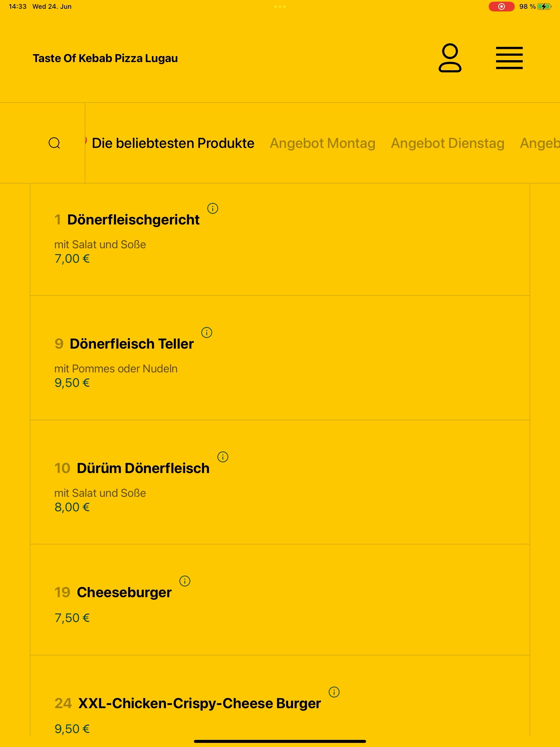The width and height of the screenshot is (560, 747).
Task: Switch to Angebot Dienstag category
Action: 448,143
